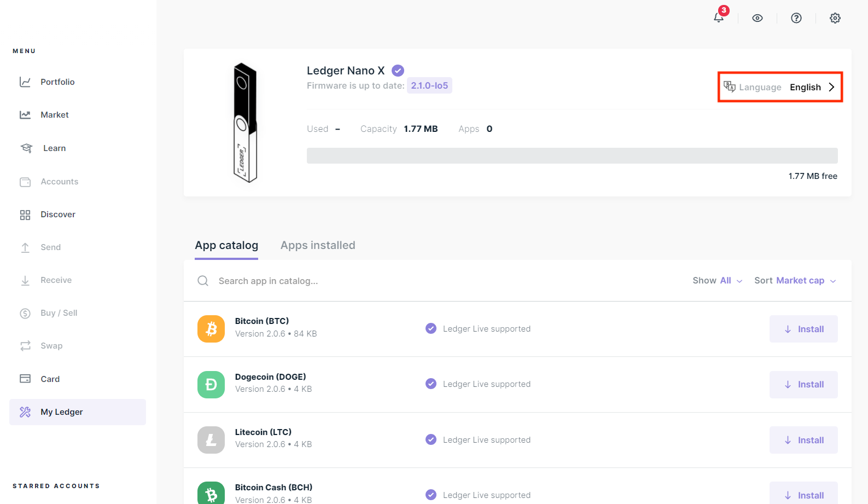Install the Bitcoin (BTC) app
Viewport: 868px width, 504px height.
pyautogui.click(x=803, y=329)
